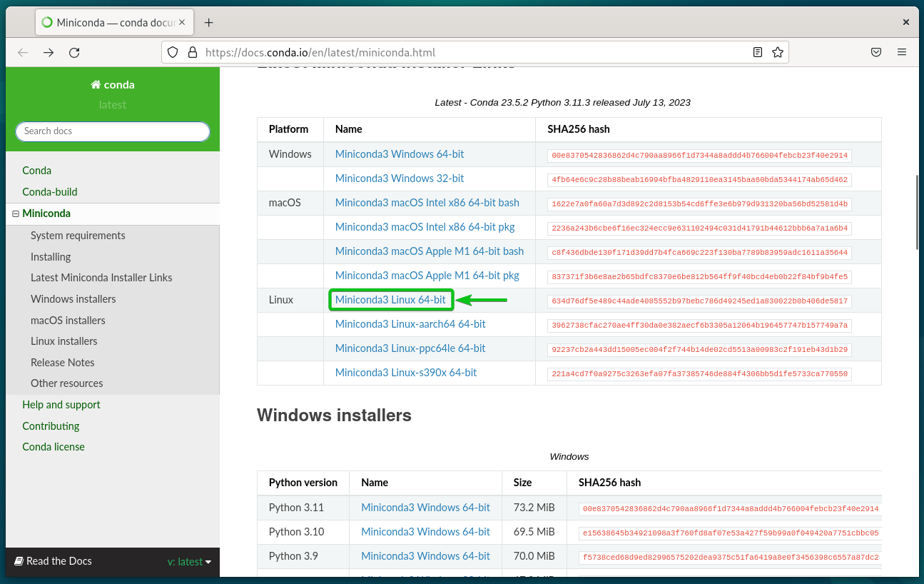Download Miniconda3 Linux 64-bit
Image resolution: width=924 pixels, height=584 pixels.
pos(390,300)
